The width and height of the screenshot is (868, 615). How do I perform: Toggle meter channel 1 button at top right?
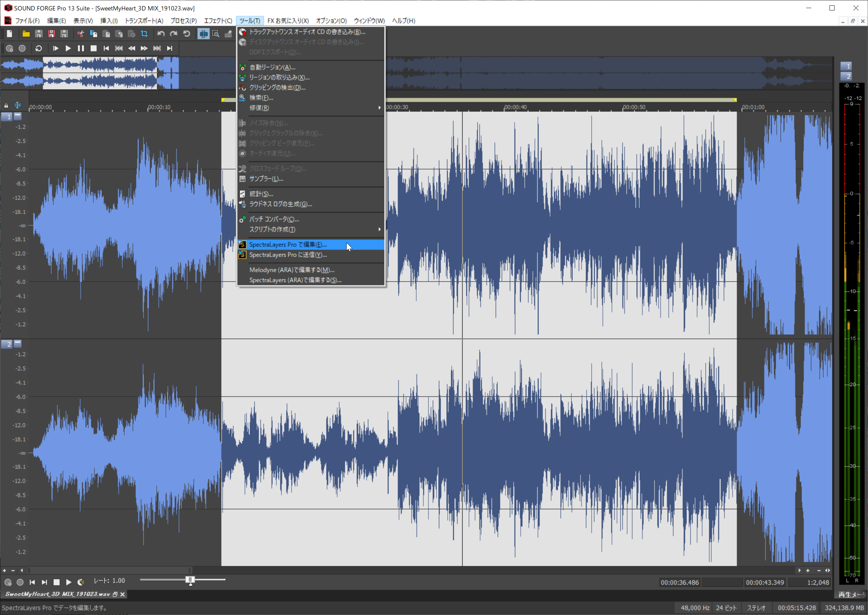point(846,66)
